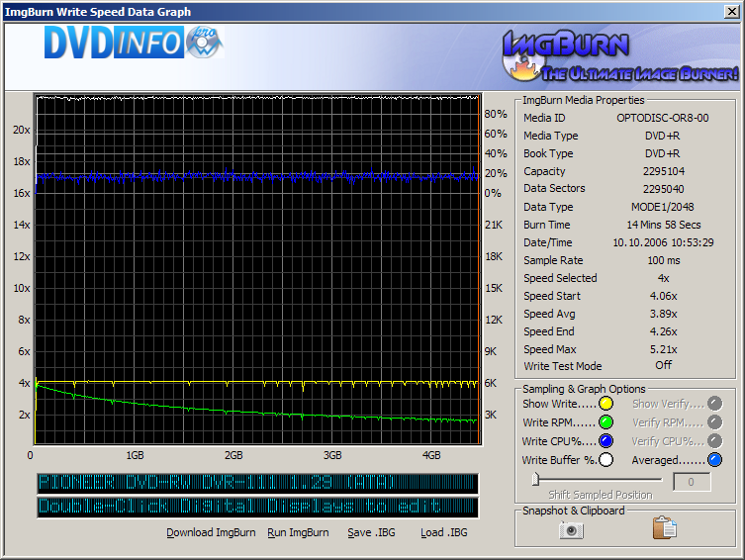Toggle the green Write RPM indicator
This screenshot has height=560, width=745.
[605, 422]
